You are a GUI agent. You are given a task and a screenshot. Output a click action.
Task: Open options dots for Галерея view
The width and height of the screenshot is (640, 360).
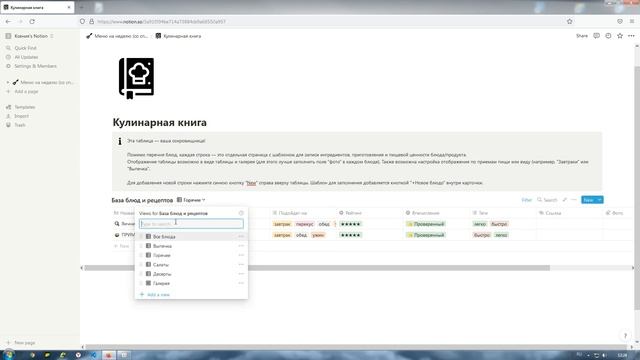pos(241,283)
